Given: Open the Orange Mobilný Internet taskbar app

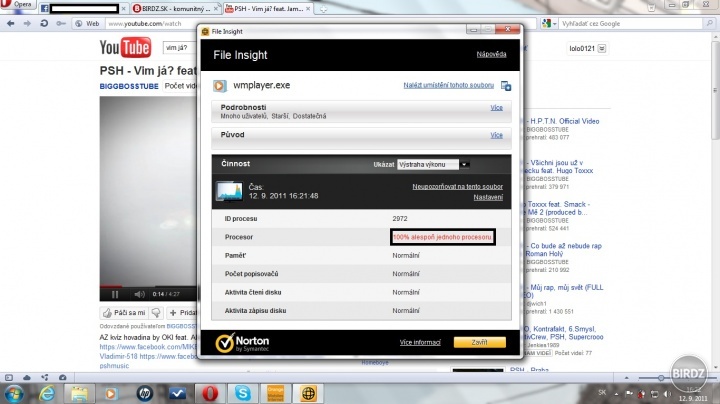Looking at the screenshot, I should coord(276,393).
